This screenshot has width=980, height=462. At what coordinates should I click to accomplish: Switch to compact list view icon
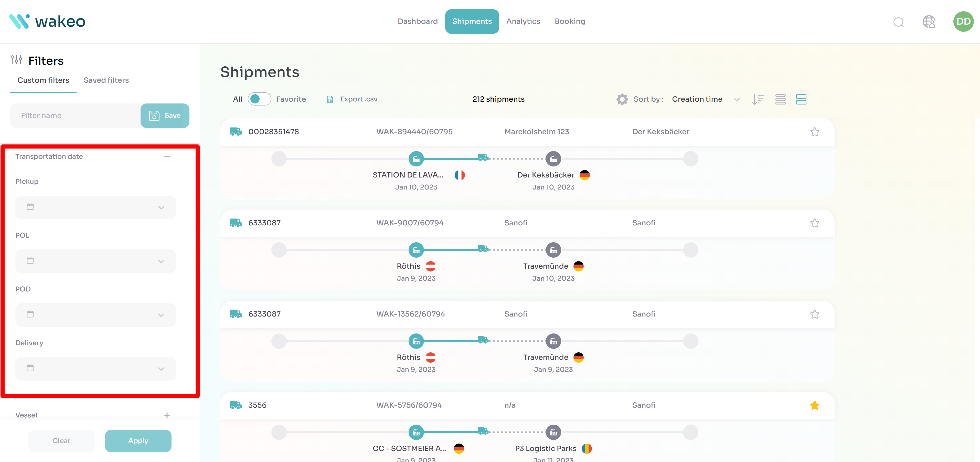780,99
